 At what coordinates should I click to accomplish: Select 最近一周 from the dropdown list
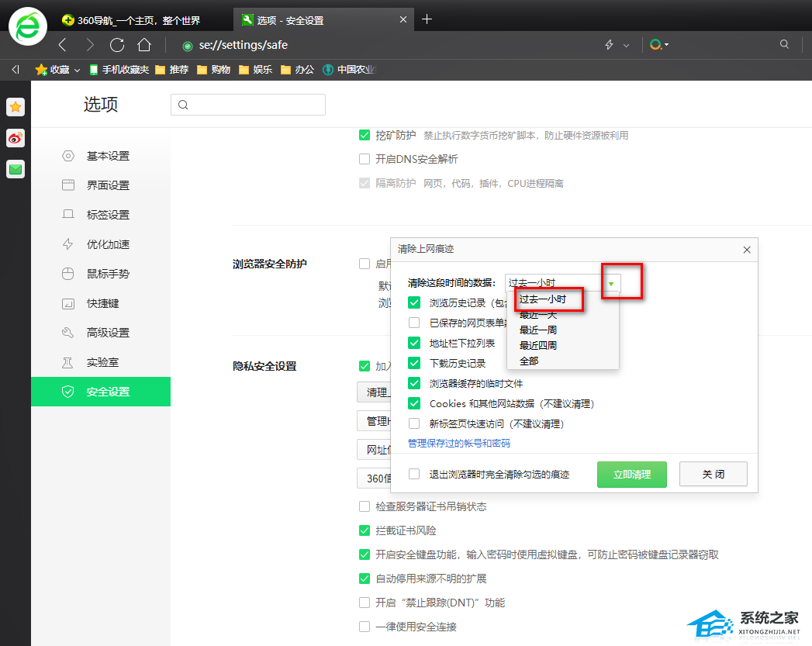(x=538, y=330)
